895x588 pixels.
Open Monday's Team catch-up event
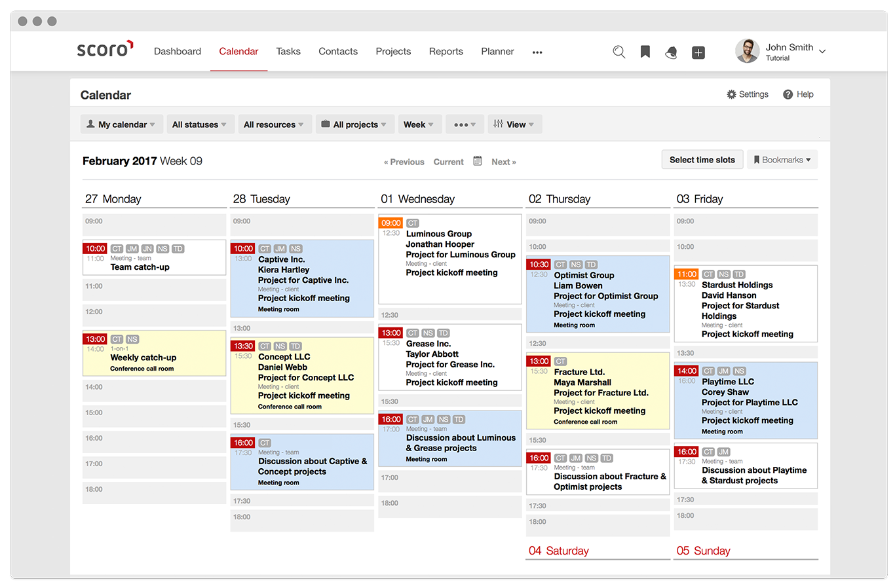pos(155,257)
